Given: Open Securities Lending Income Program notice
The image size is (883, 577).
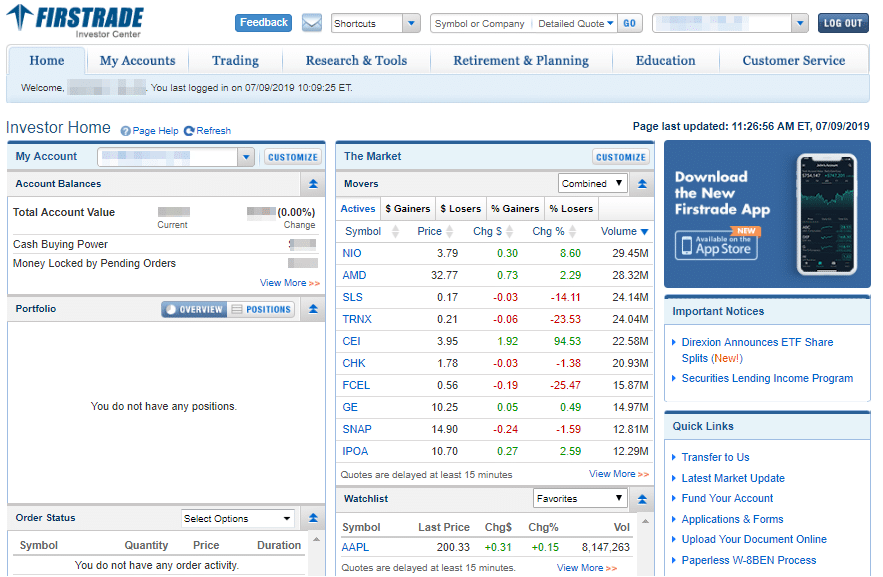Looking at the screenshot, I should (767, 378).
